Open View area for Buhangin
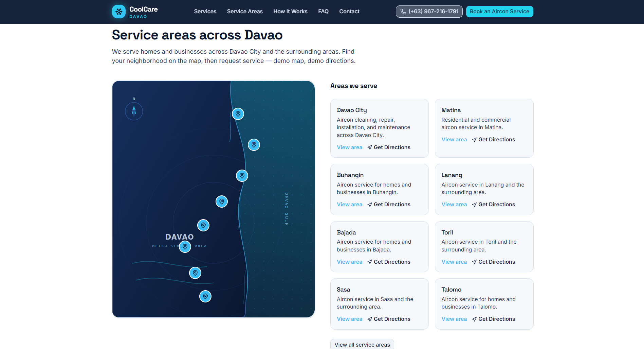This screenshot has height=349, width=644. click(x=349, y=205)
